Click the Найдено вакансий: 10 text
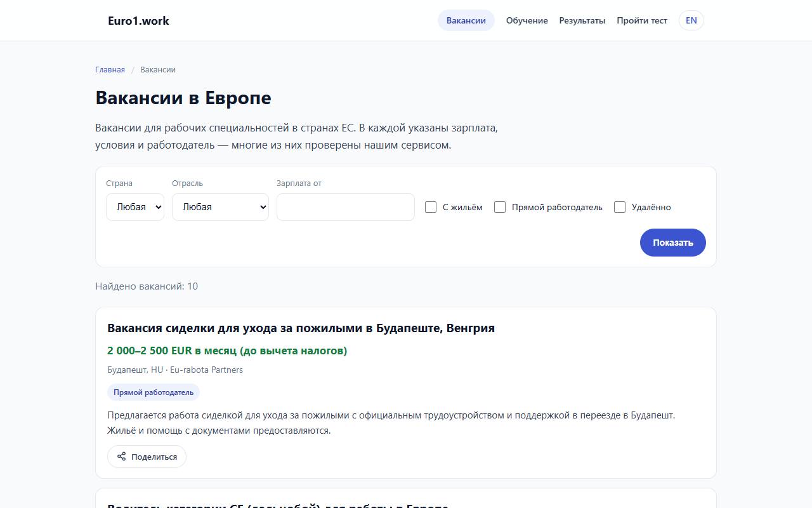Viewport: 812px width, 508px height. click(x=147, y=286)
